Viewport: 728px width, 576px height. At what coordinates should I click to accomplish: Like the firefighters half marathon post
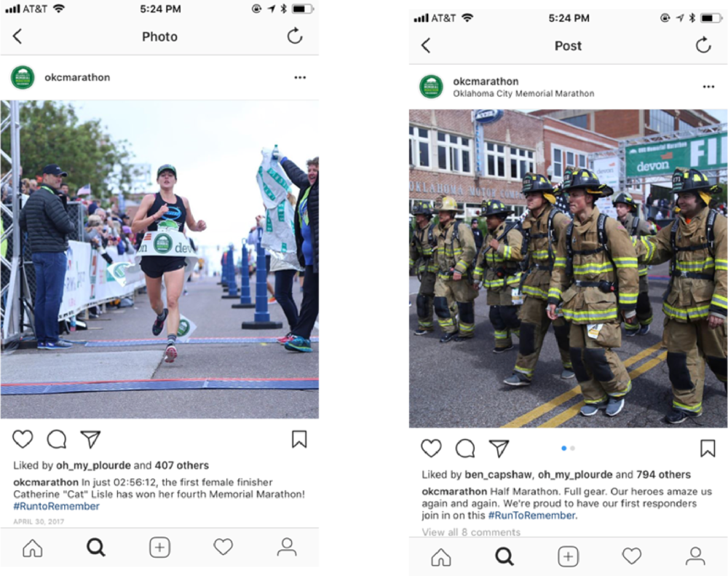431,449
